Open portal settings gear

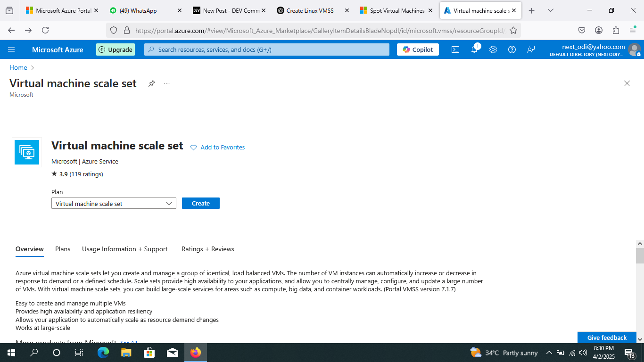point(493,49)
